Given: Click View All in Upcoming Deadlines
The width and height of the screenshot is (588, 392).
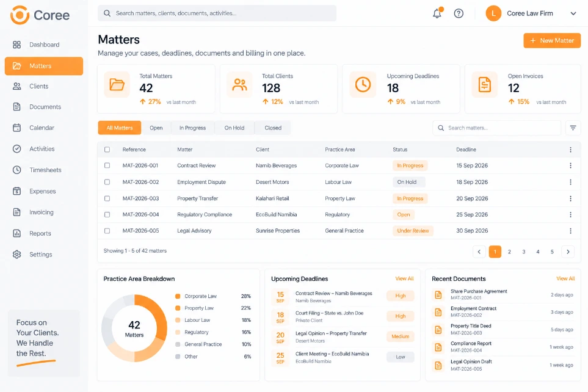Looking at the screenshot, I should (404, 278).
